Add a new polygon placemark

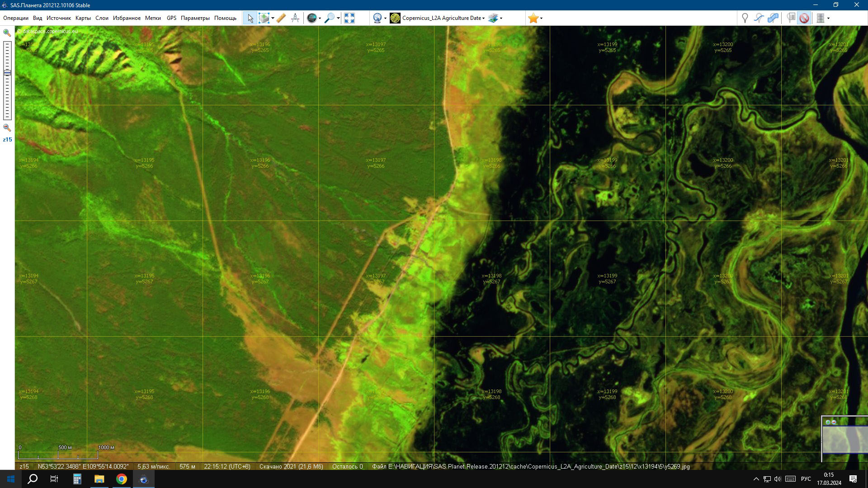(x=773, y=18)
